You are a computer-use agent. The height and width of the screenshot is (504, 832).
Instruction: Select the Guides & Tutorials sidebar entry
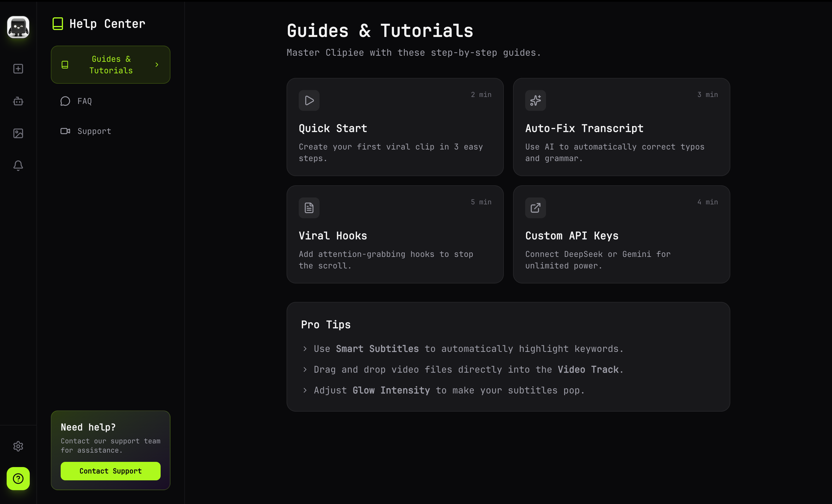pyautogui.click(x=110, y=64)
